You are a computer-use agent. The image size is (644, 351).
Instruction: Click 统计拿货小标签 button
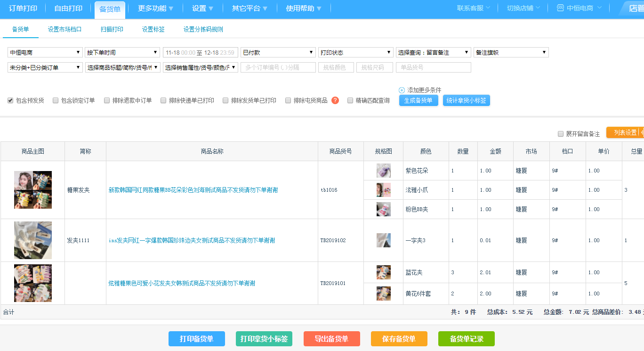click(x=467, y=100)
